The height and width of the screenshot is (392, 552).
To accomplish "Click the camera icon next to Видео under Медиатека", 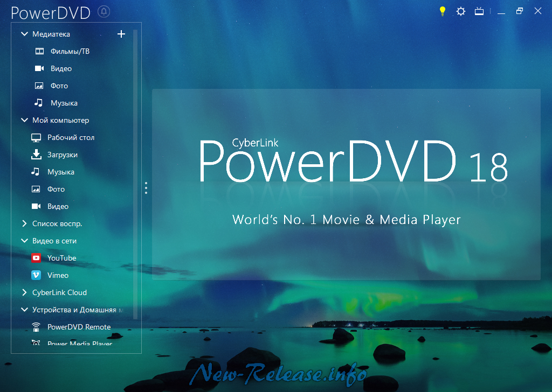I will (39, 68).
